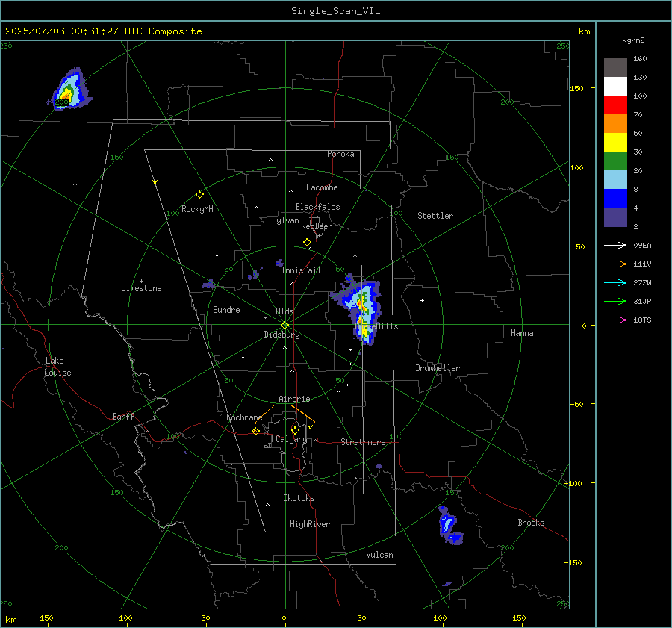Click the yellow 30-50 color swatch
This screenshot has height=628, width=672.
[x=615, y=143]
